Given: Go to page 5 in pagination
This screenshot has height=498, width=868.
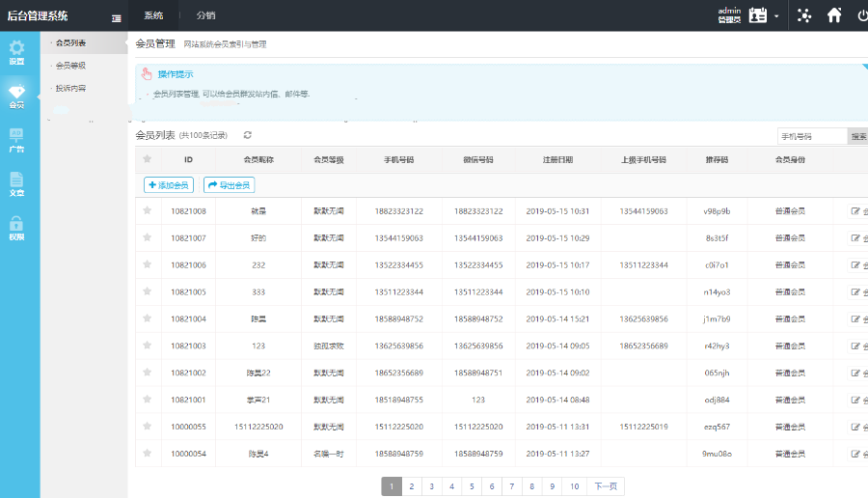Looking at the screenshot, I should tap(470, 486).
